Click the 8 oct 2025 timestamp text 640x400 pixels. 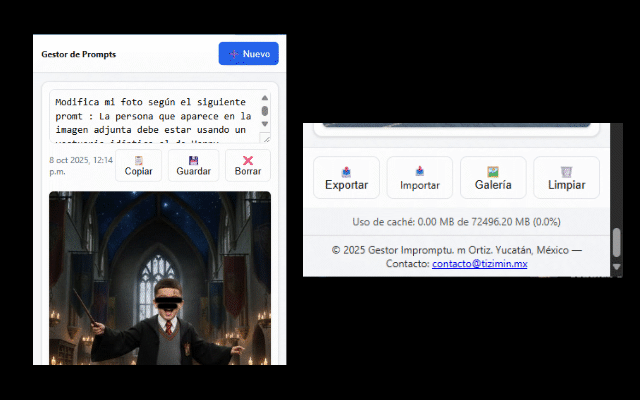tap(81, 166)
